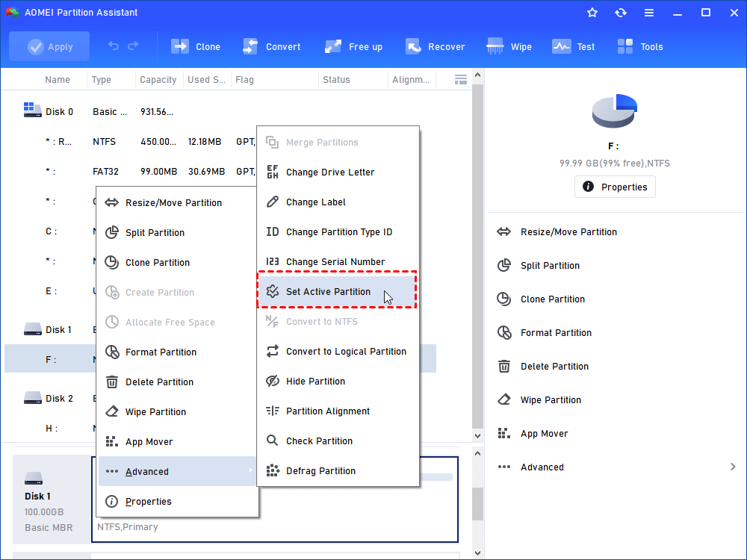Open the Wipe toolbar tool

pyautogui.click(x=509, y=46)
